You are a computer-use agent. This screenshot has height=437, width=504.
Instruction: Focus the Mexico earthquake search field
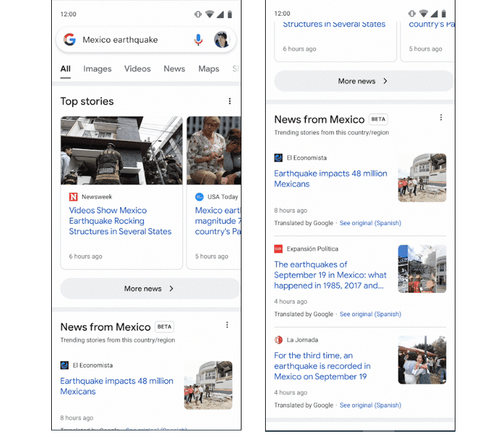point(131,40)
